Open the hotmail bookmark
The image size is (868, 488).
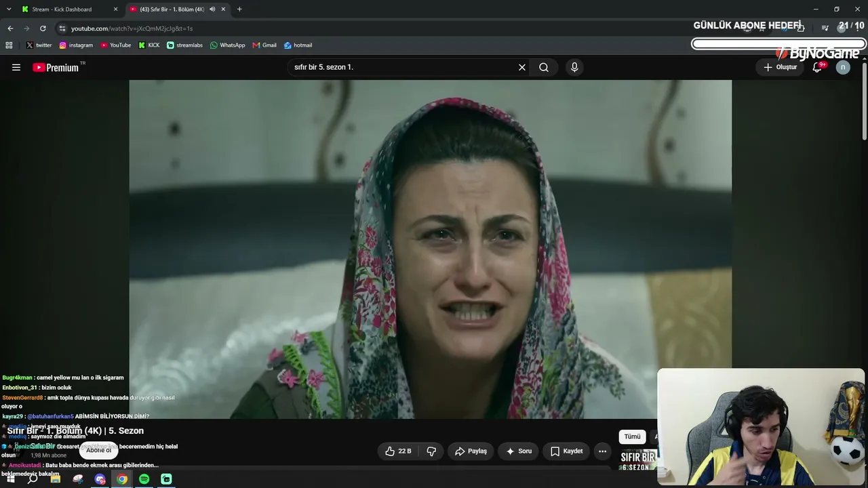pyautogui.click(x=298, y=45)
